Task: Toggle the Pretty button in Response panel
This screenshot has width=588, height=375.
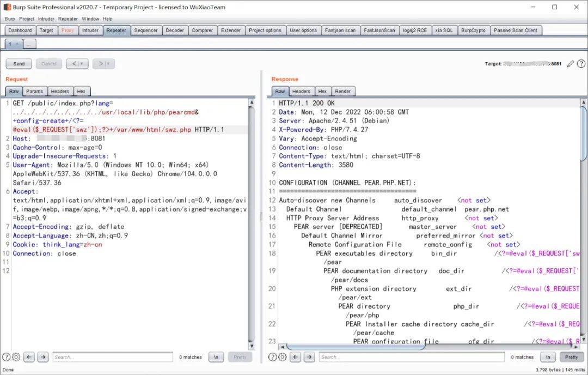Action: tap(572, 357)
